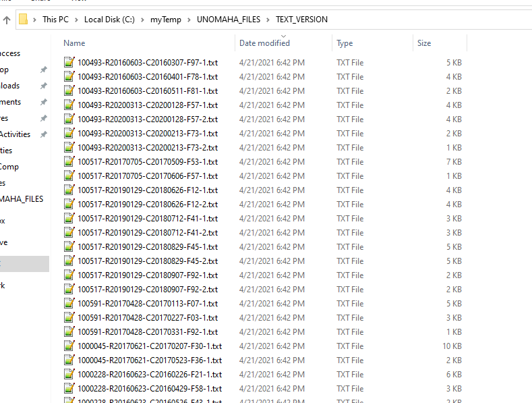The height and width of the screenshot is (403, 532).
Task: Unpin icon next to Activities
Action: click(43, 134)
